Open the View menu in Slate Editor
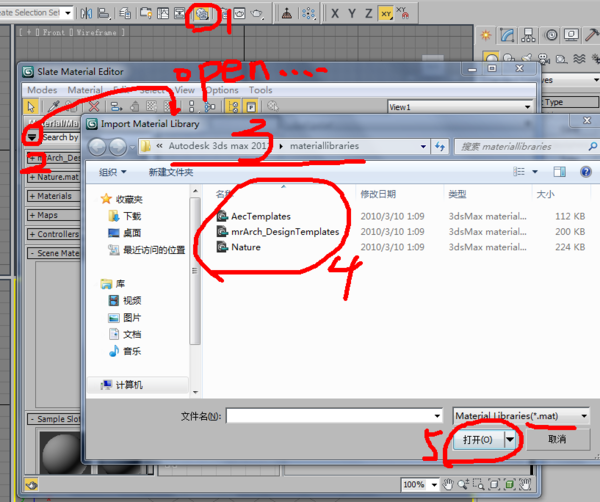The image size is (600, 502). point(185,90)
